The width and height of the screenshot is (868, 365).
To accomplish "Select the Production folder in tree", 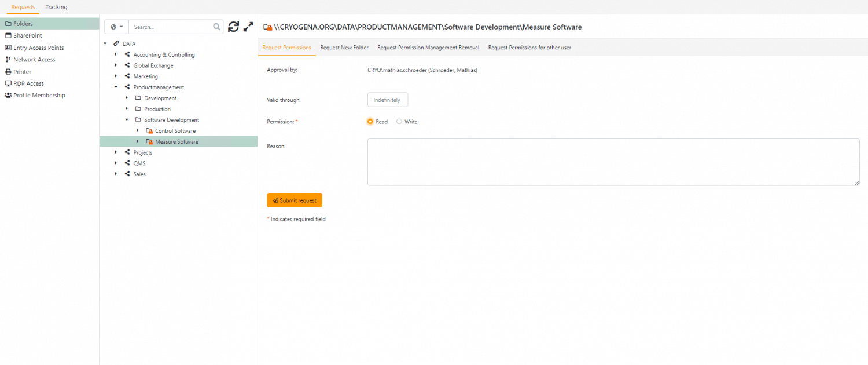I will click(x=157, y=110).
